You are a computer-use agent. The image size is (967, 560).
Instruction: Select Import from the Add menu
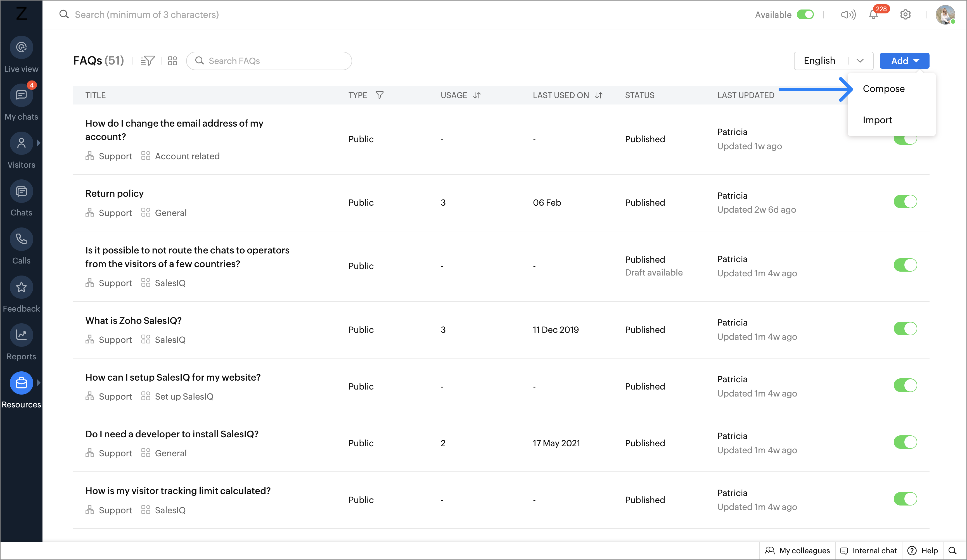tap(877, 120)
